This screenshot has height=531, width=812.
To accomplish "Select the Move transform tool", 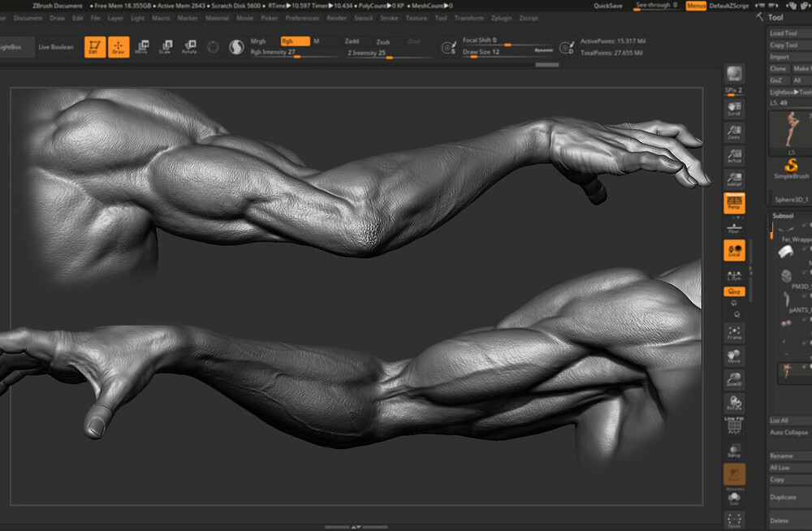I will [142, 47].
